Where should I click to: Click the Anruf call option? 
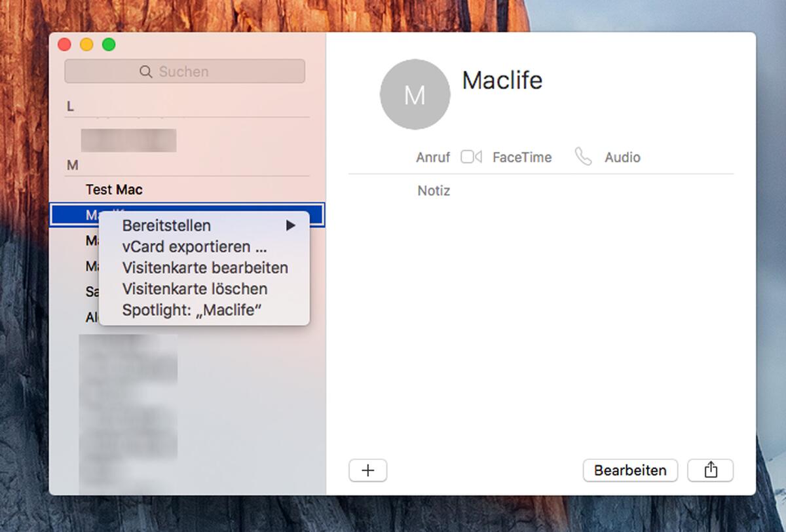(432, 157)
